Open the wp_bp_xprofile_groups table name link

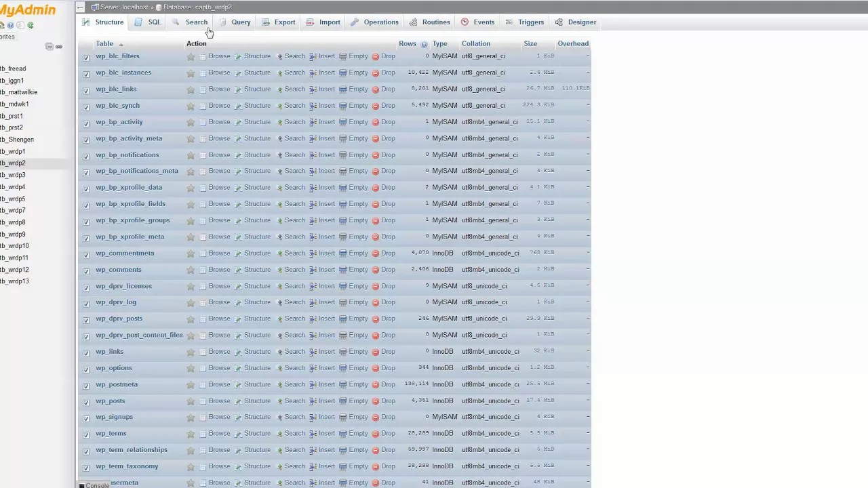[133, 220]
